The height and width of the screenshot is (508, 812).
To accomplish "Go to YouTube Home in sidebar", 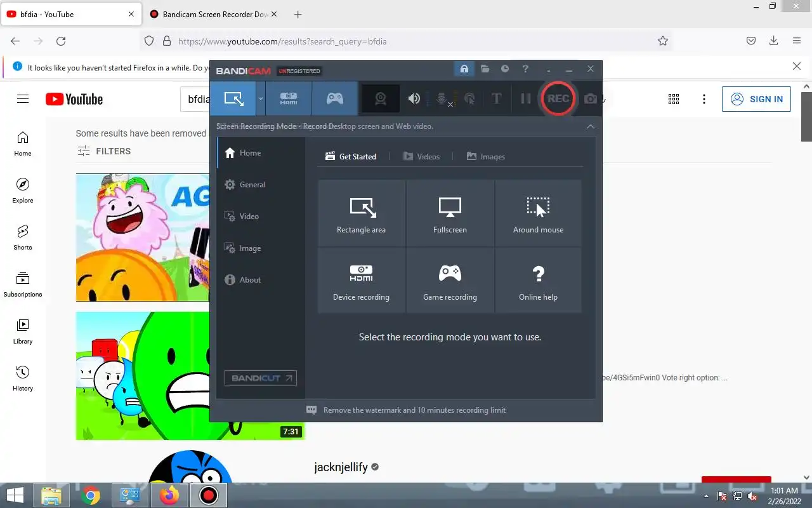I will point(23,144).
